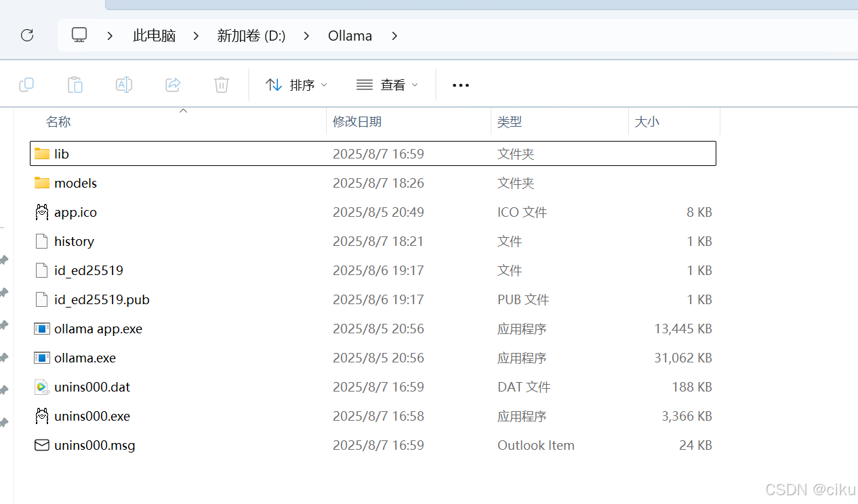Select the file name history
This screenshot has width=858, height=504.
(74, 241)
